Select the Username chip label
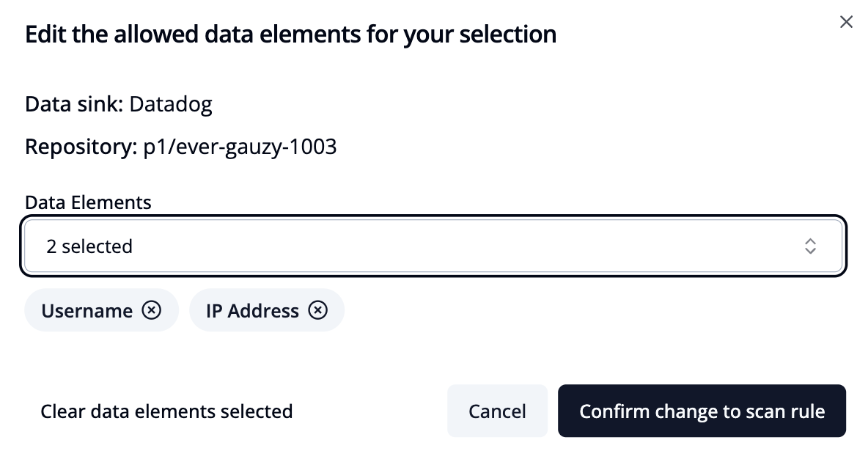This screenshot has width=868, height=462. pos(87,311)
